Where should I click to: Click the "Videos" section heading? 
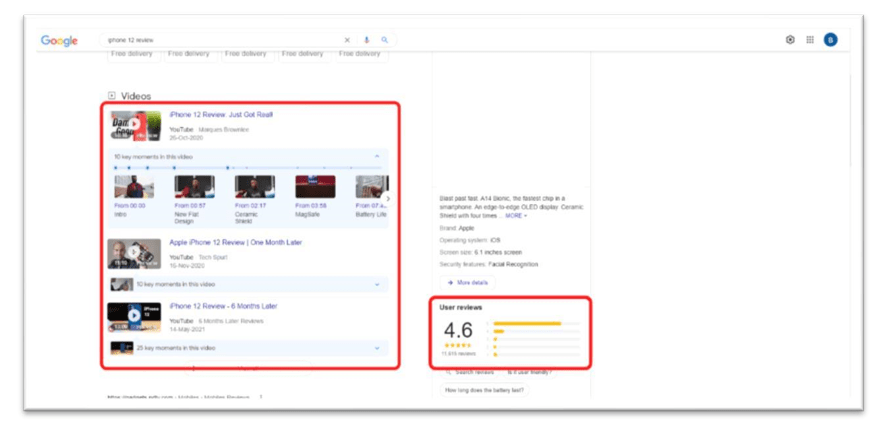(136, 96)
